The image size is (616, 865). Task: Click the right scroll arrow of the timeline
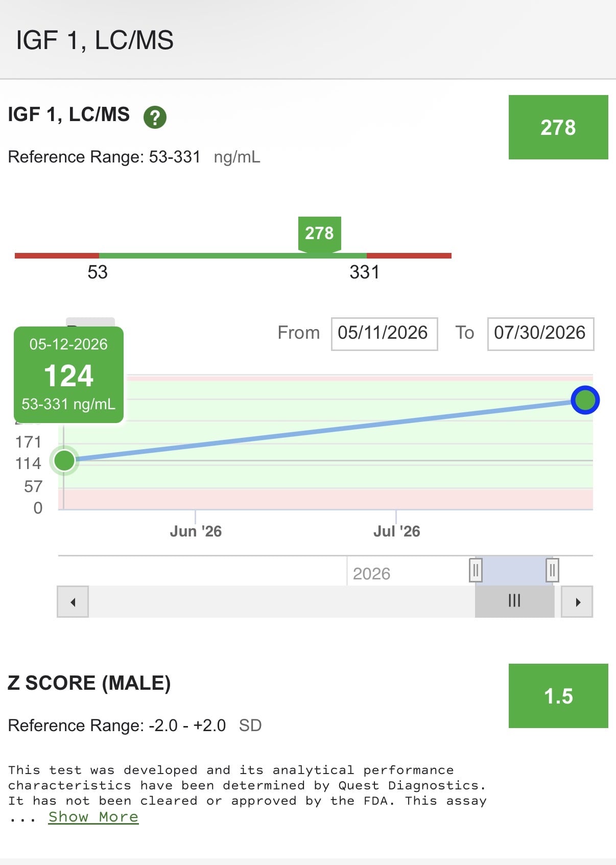tap(577, 602)
